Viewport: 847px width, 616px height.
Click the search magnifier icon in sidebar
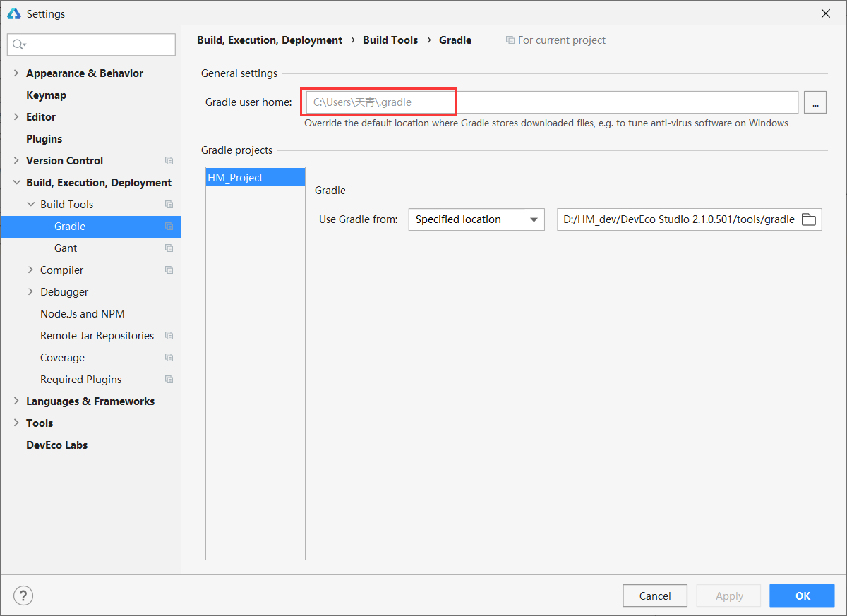click(x=19, y=44)
